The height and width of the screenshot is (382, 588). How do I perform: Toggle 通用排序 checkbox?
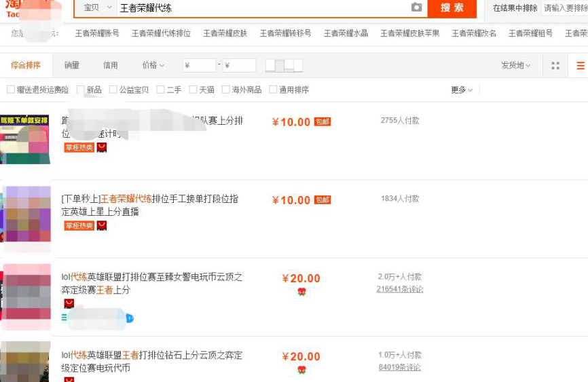click(x=273, y=89)
